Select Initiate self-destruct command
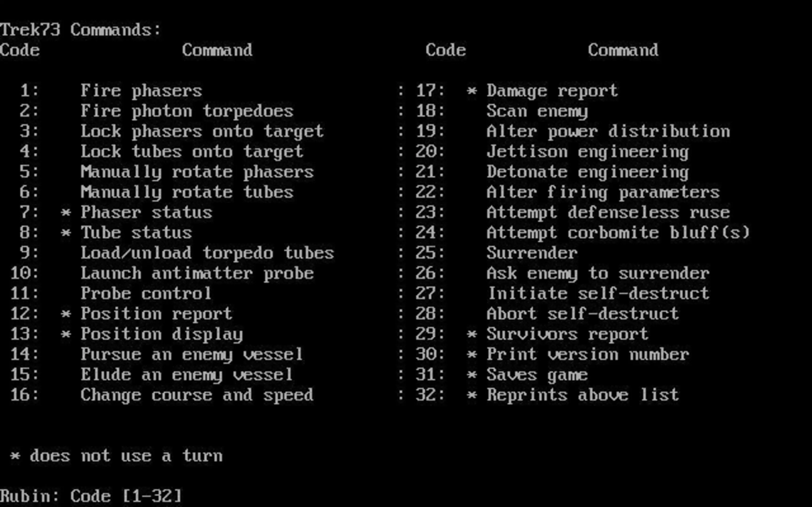Image resolution: width=812 pixels, height=507 pixels. point(598,294)
